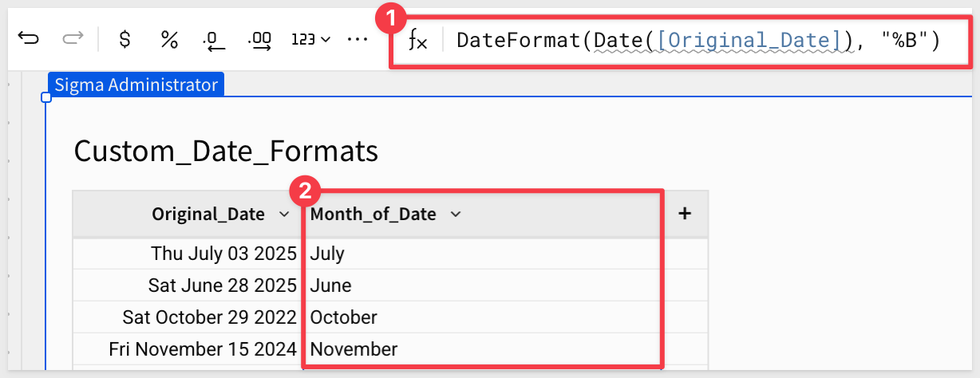The width and height of the screenshot is (980, 378).
Task: Select the cell containing October
Action: pyautogui.click(x=344, y=317)
